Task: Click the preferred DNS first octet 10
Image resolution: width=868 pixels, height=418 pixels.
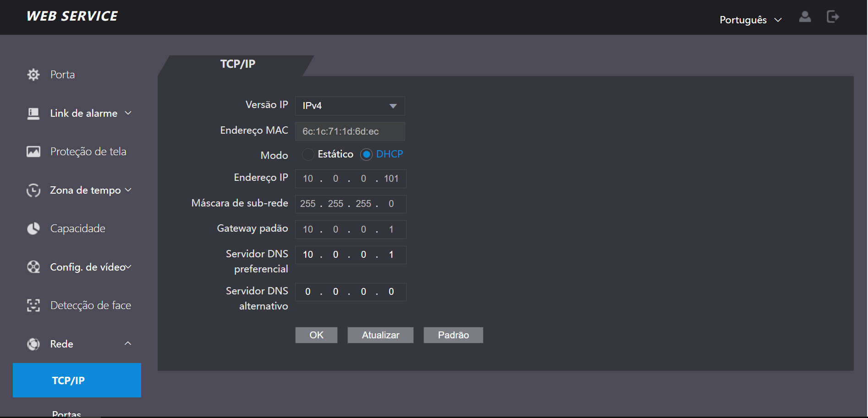Action: (x=308, y=255)
